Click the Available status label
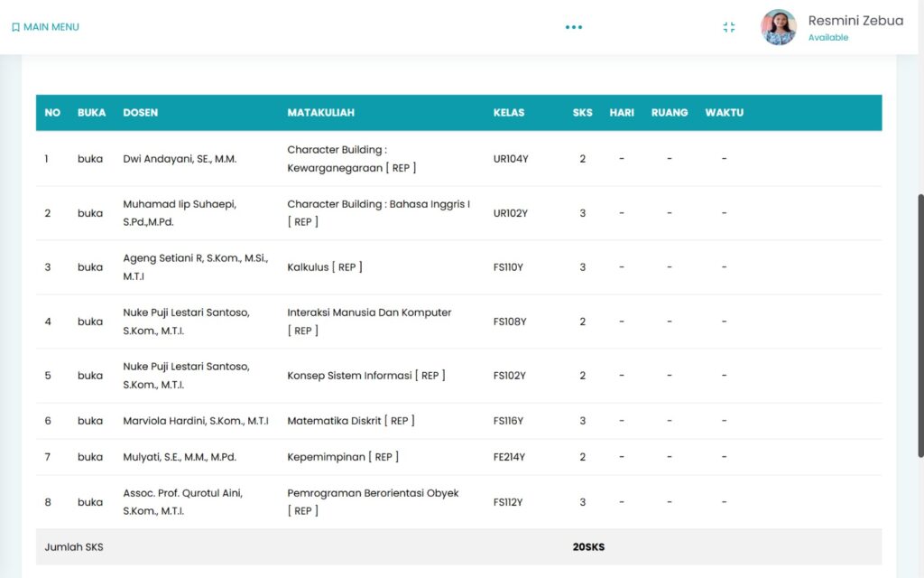Image resolution: width=924 pixels, height=578 pixels. [828, 37]
